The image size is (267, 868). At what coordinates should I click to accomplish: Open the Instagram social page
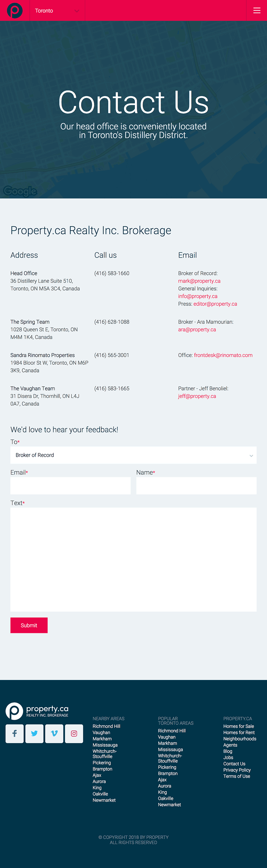[74, 734]
